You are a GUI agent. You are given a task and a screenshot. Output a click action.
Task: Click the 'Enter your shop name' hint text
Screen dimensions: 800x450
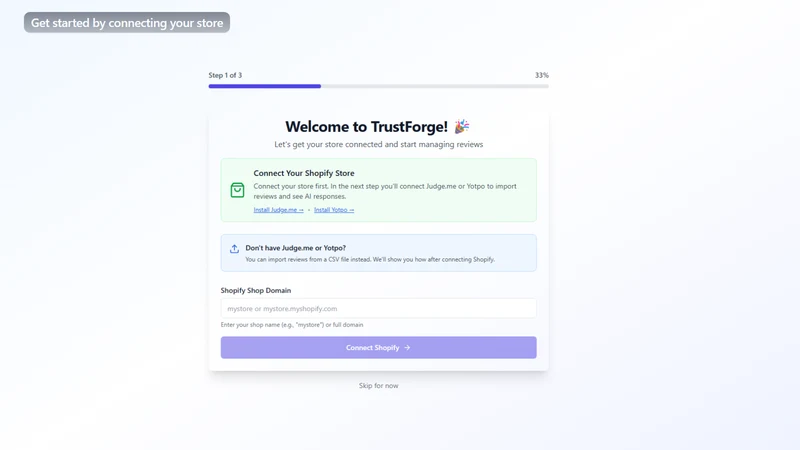tap(292, 324)
